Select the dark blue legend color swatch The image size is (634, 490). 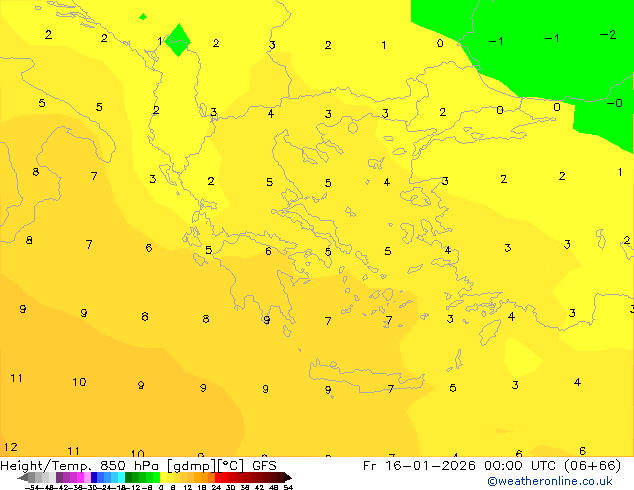coord(94,477)
